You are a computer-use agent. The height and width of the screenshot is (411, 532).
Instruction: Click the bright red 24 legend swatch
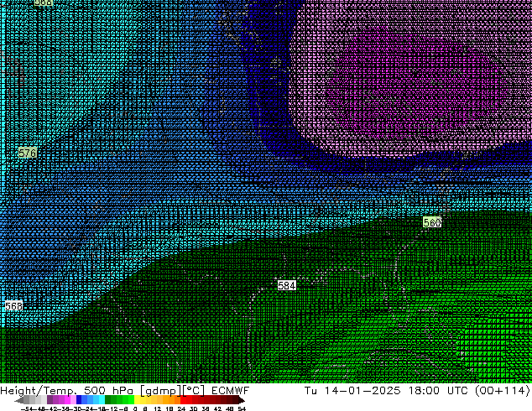183,399
